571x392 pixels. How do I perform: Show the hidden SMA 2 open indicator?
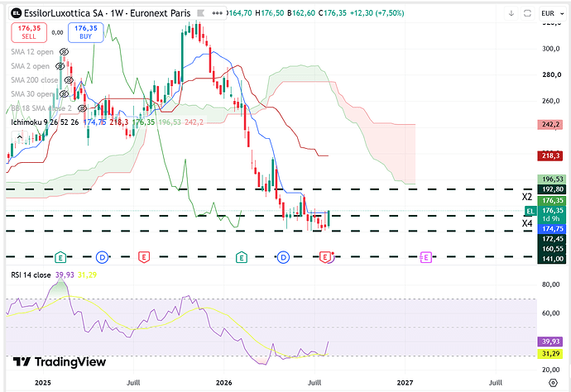pos(60,66)
